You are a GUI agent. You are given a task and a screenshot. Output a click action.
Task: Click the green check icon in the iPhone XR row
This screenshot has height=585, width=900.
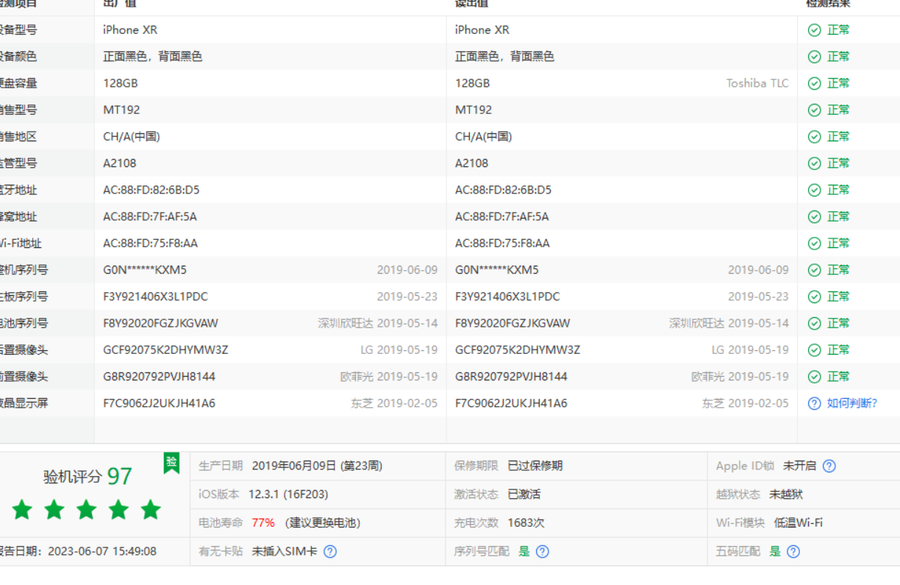[814, 30]
